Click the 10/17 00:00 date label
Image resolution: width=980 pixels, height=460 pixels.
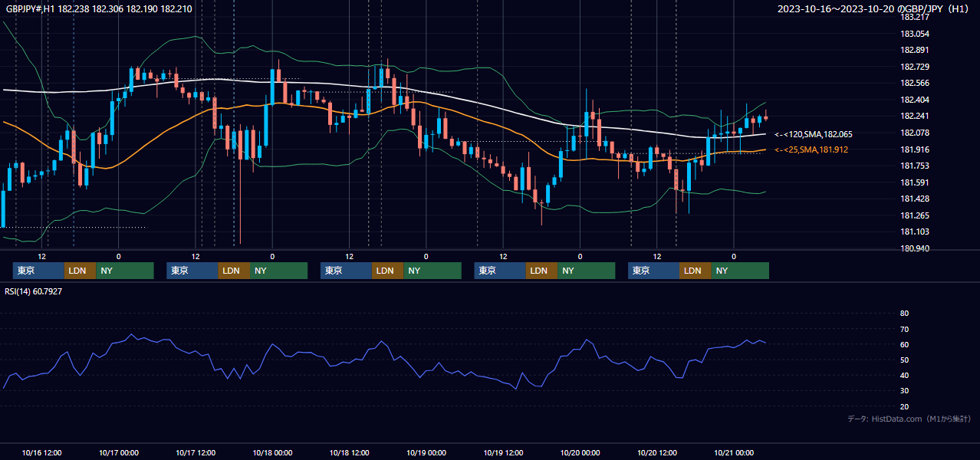coord(119,452)
